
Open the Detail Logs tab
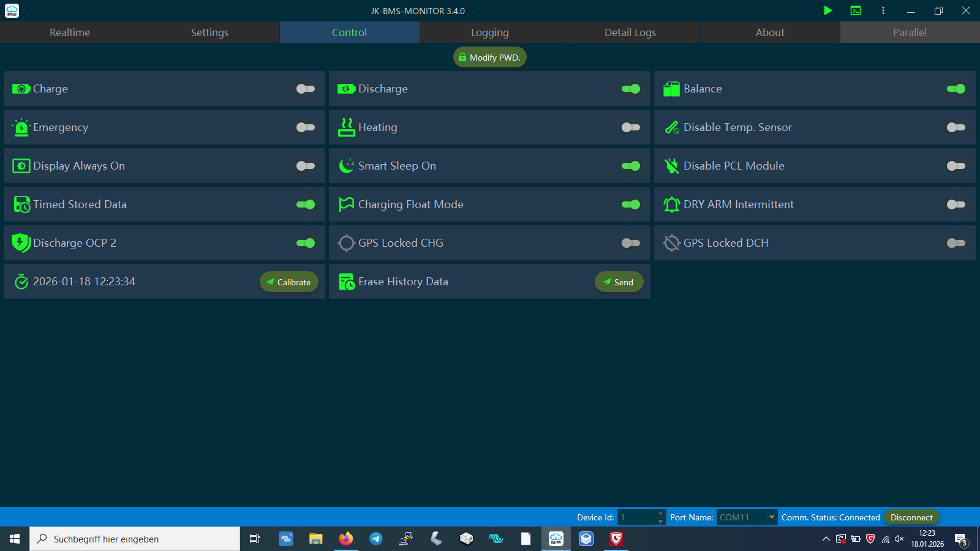click(x=630, y=32)
